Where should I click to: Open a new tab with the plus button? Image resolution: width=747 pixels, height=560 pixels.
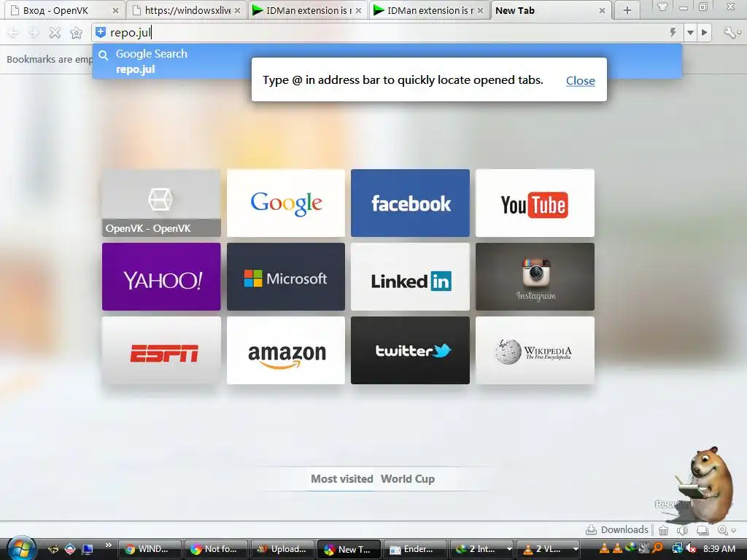click(627, 10)
